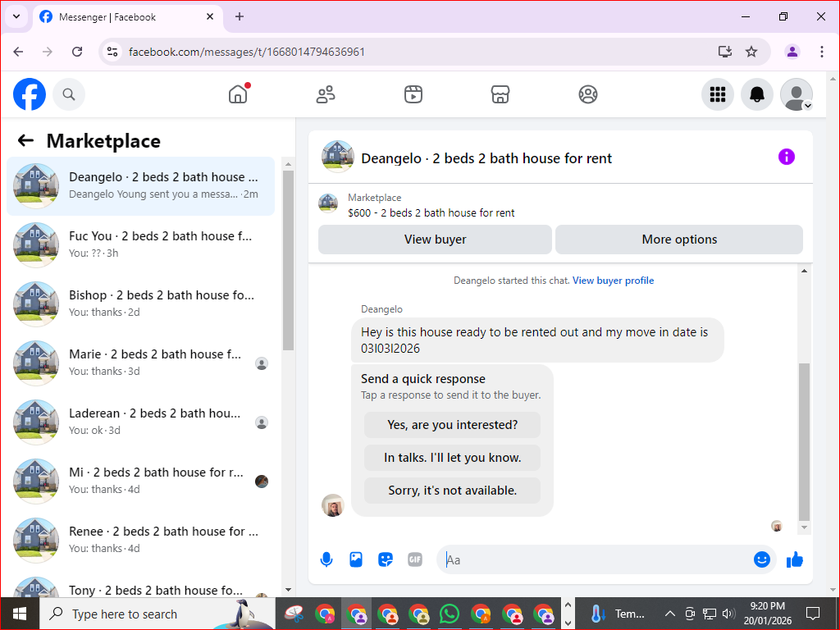Image resolution: width=840 pixels, height=630 pixels.
Task: Attach a photo with the image icon
Action: pyautogui.click(x=356, y=559)
